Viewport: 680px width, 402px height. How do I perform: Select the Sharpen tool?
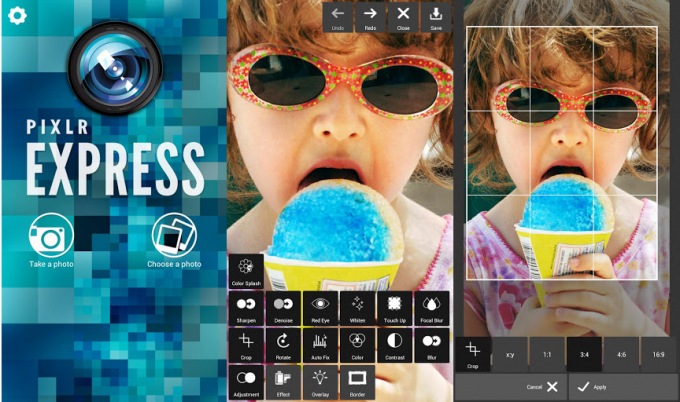coord(246,308)
